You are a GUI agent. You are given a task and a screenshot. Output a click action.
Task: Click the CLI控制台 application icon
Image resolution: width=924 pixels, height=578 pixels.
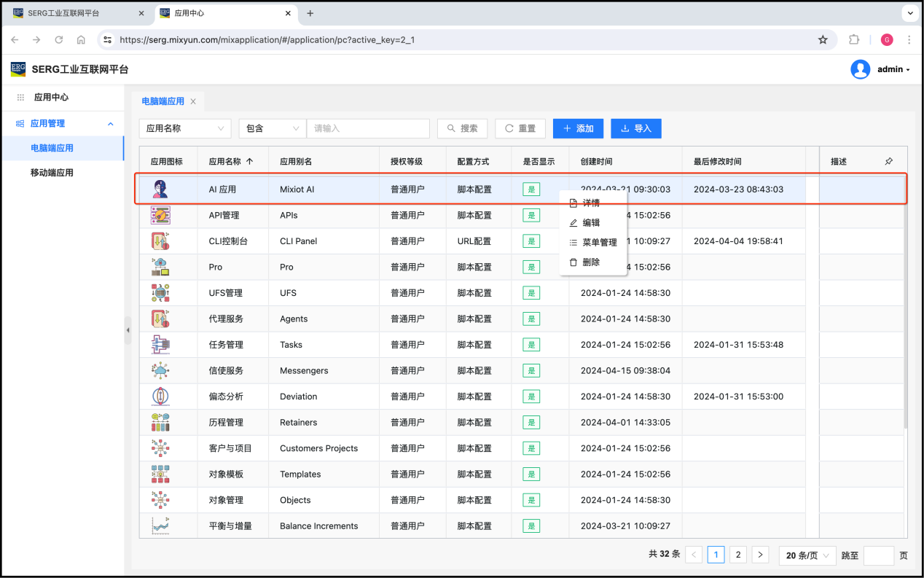coord(160,241)
